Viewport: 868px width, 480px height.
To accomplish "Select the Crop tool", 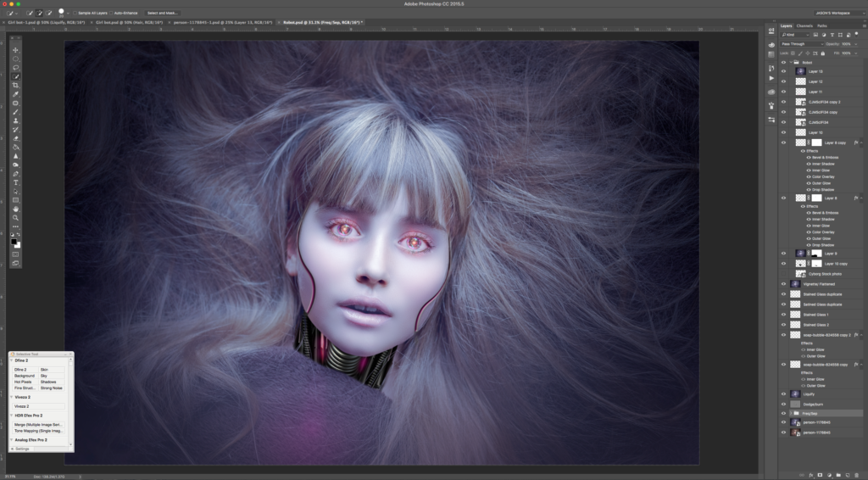I will click(x=15, y=86).
